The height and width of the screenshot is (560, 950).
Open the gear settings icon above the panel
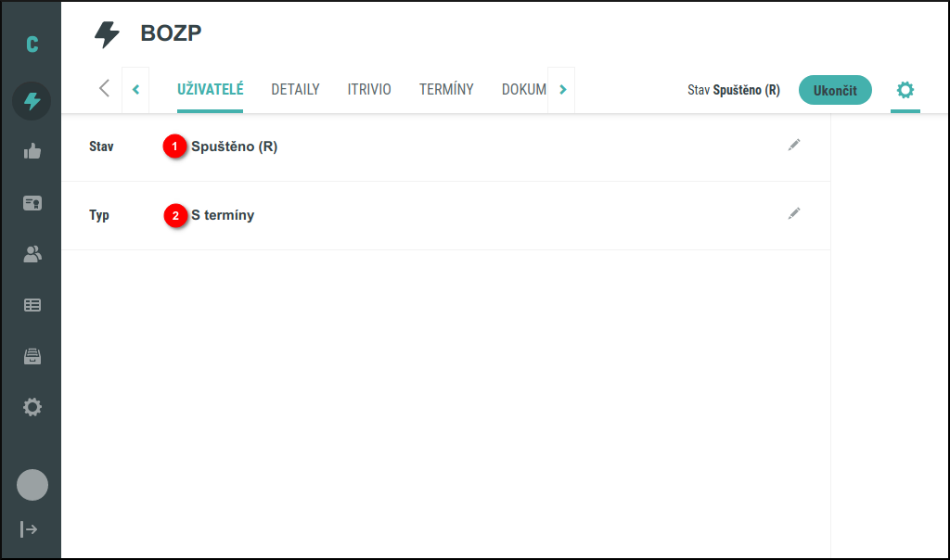click(x=905, y=90)
